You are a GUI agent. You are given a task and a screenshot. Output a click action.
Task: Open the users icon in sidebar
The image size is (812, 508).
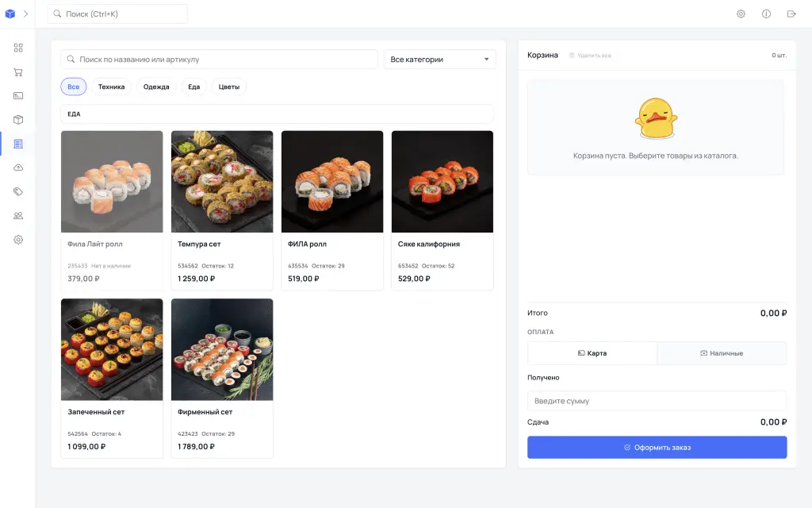18,216
